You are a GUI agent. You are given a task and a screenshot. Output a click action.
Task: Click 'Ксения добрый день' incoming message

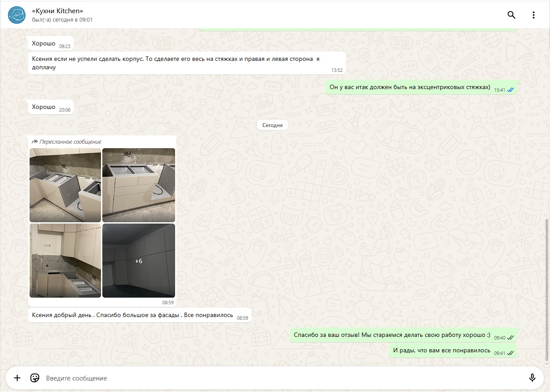(132, 315)
